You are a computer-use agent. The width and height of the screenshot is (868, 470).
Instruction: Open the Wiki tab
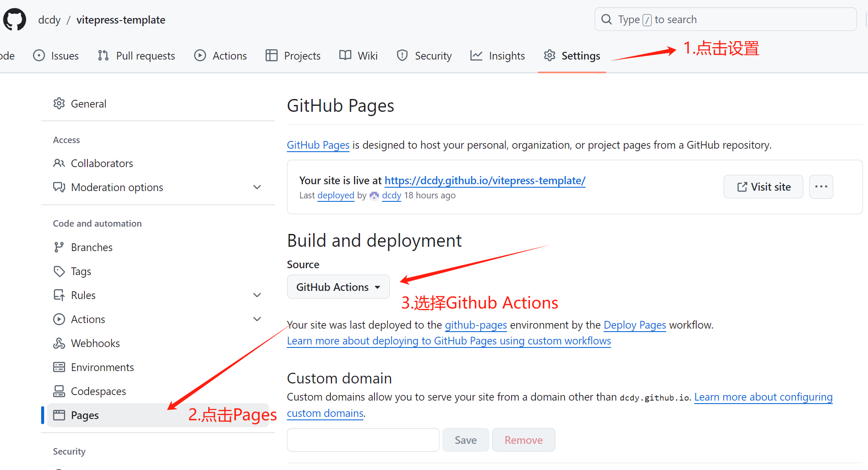pyautogui.click(x=358, y=56)
